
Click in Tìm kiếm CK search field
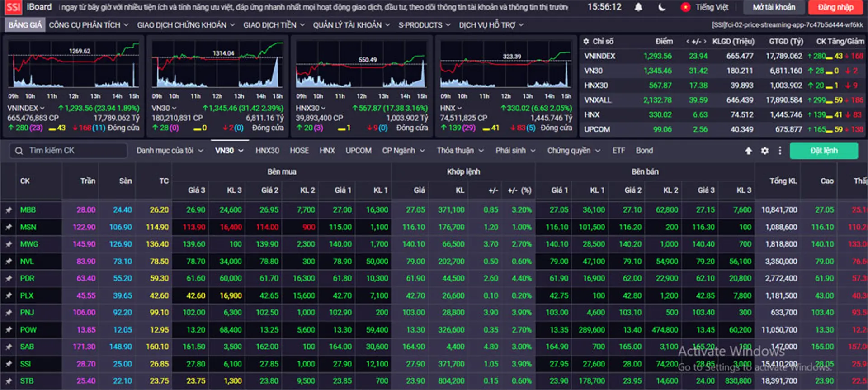coord(68,151)
